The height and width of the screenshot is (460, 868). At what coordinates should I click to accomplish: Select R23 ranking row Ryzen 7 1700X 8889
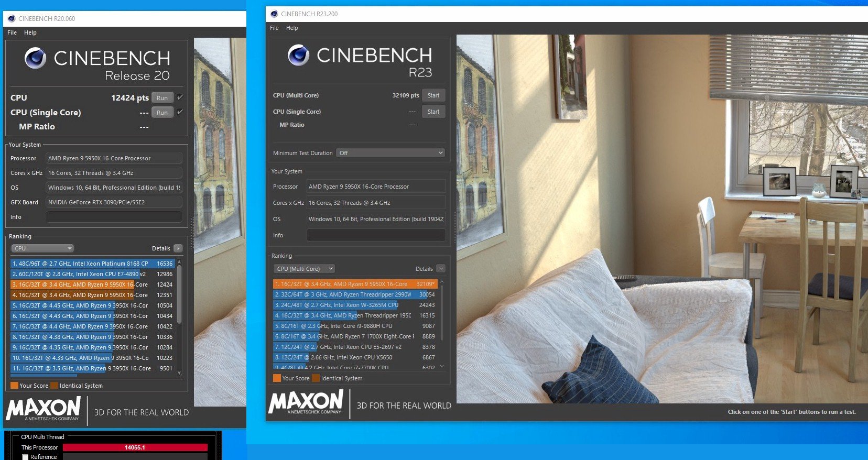pyautogui.click(x=355, y=336)
